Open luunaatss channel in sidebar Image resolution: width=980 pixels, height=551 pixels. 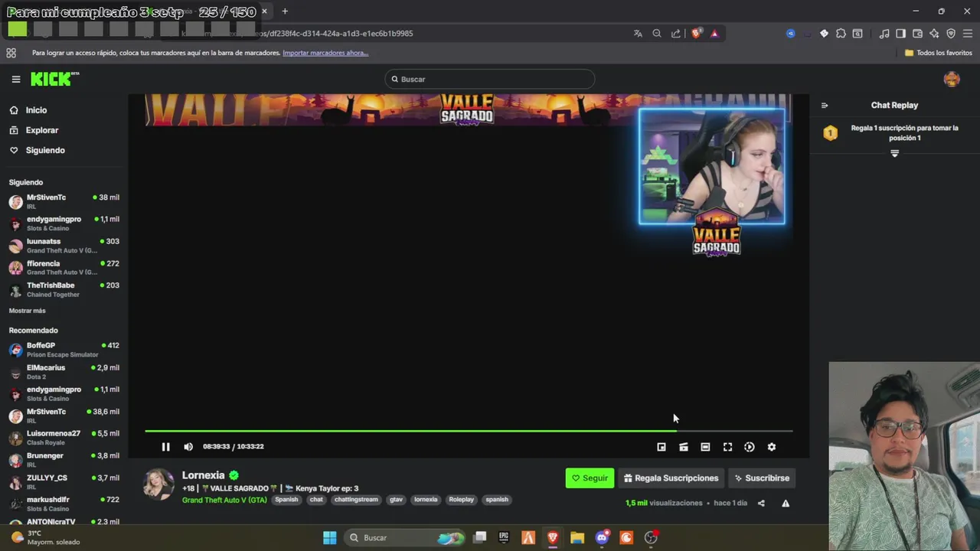pyautogui.click(x=64, y=246)
